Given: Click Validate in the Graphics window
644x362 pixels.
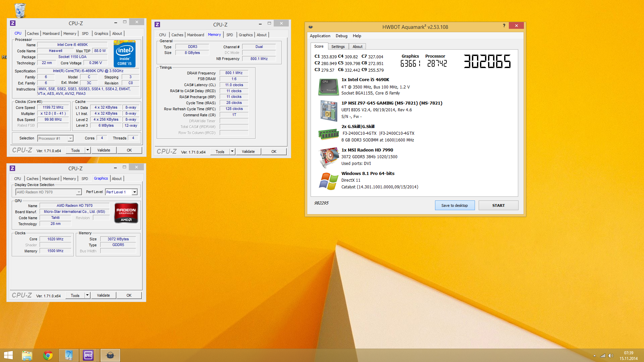Looking at the screenshot, I should click(x=103, y=295).
